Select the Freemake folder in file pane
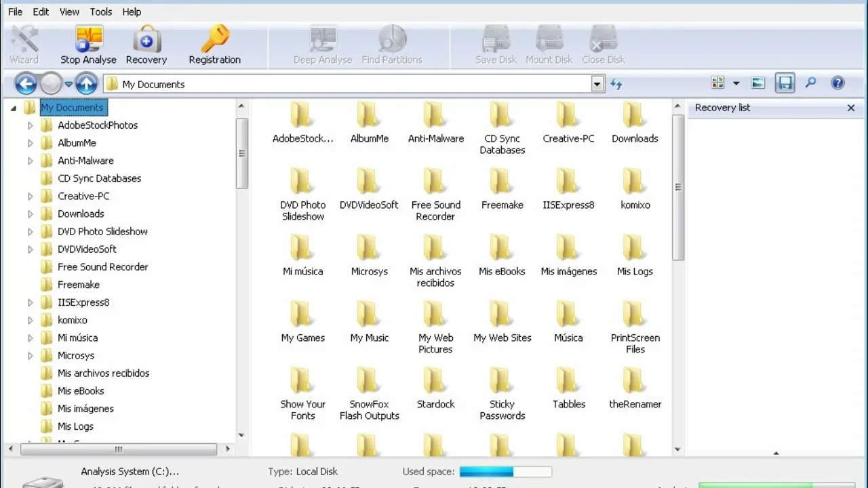Image resolution: width=868 pixels, height=488 pixels. coord(502,189)
